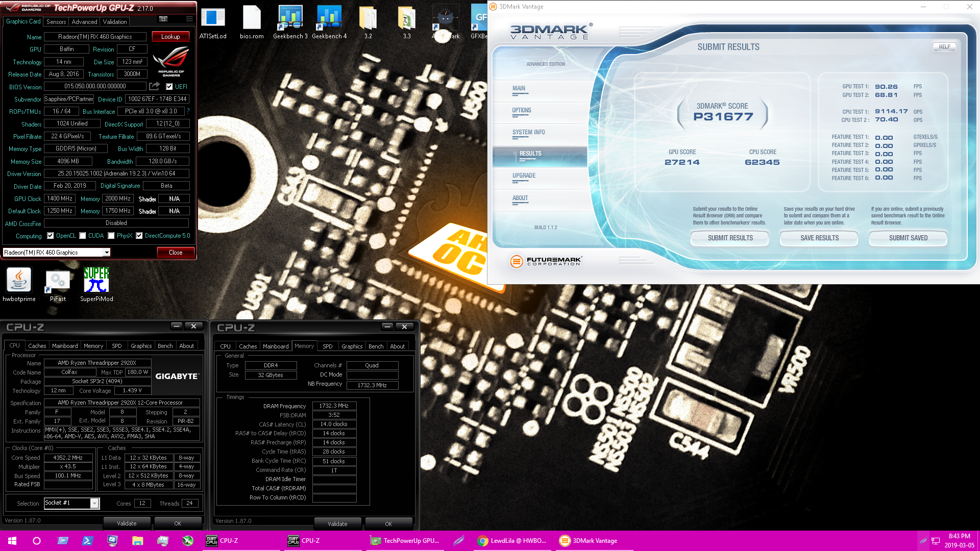Open PowerShell from the taskbar
This screenshot has width=980, height=551.
[x=87, y=541]
